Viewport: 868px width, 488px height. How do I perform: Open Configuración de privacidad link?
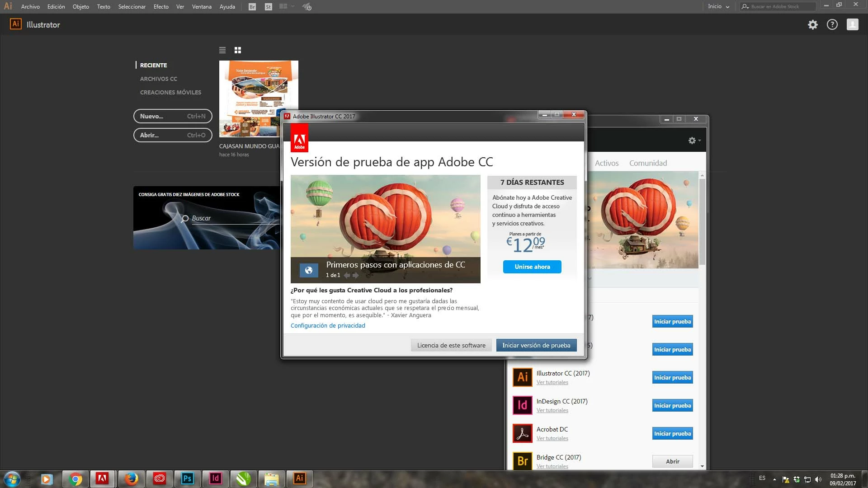[328, 325]
